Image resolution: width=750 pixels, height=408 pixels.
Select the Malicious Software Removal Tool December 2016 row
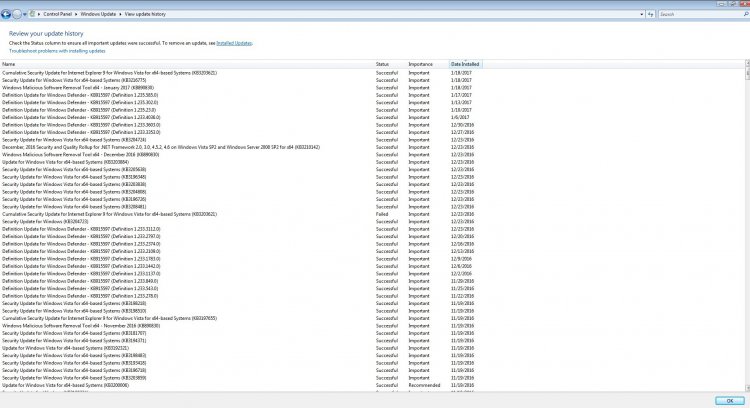click(x=239, y=154)
